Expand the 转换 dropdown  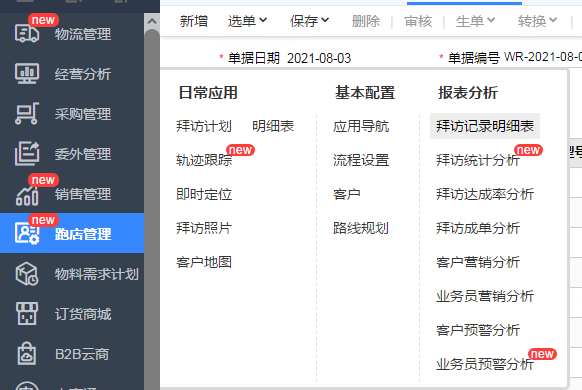click(537, 21)
